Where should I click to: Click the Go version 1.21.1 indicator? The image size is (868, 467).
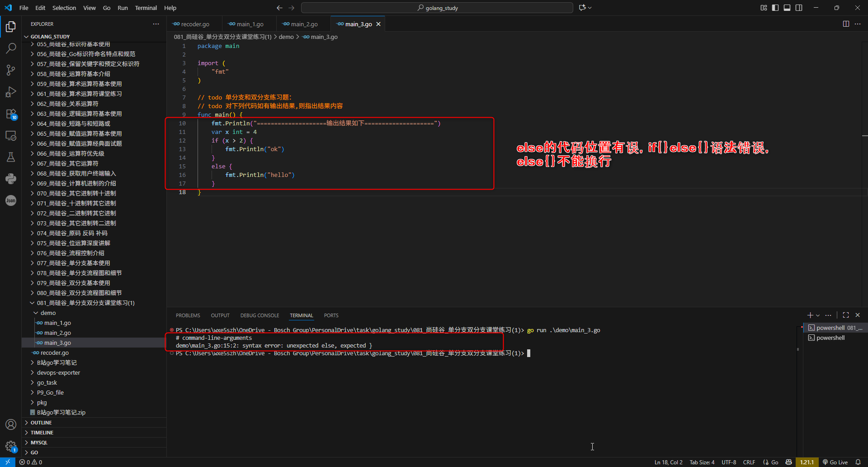pyautogui.click(x=807, y=462)
